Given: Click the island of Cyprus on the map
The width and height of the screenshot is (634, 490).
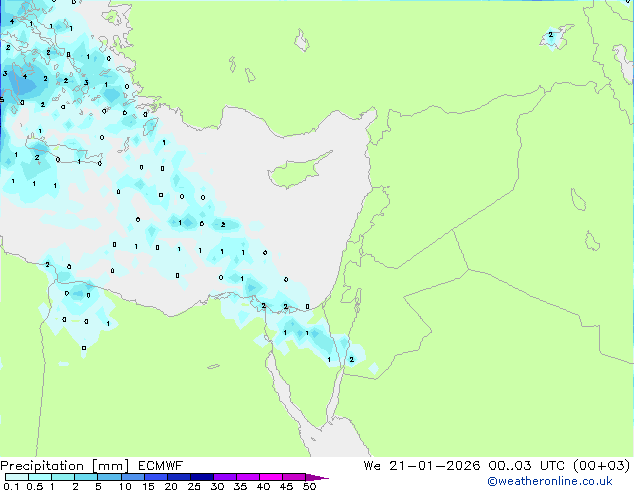Looking at the screenshot, I should tap(297, 172).
